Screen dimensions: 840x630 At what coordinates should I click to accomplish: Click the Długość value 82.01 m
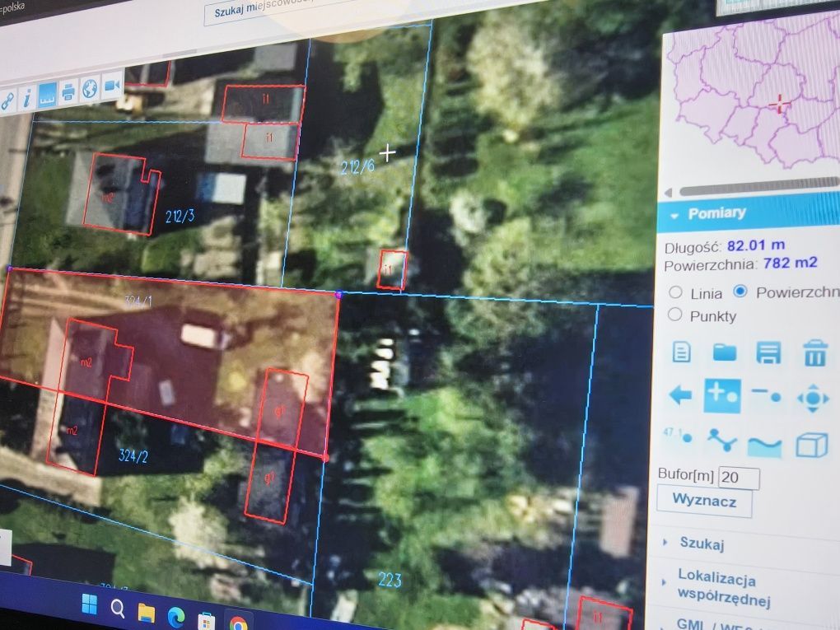click(x=756, y=246)
